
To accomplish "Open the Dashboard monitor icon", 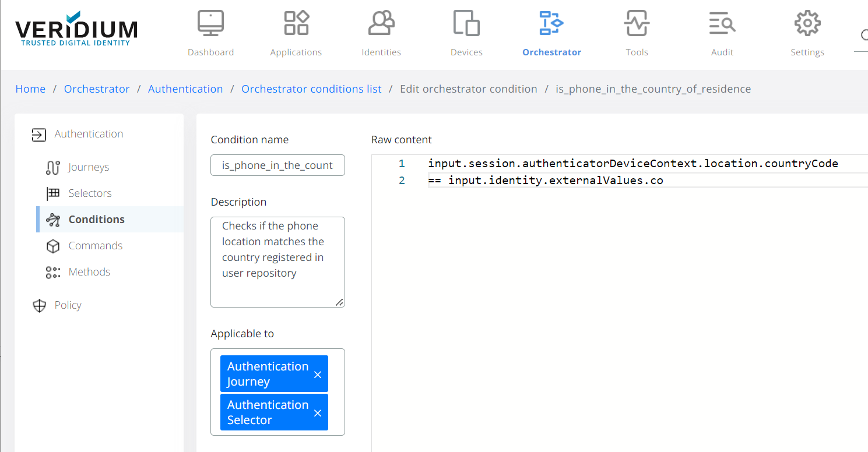I will click(210, 24).
